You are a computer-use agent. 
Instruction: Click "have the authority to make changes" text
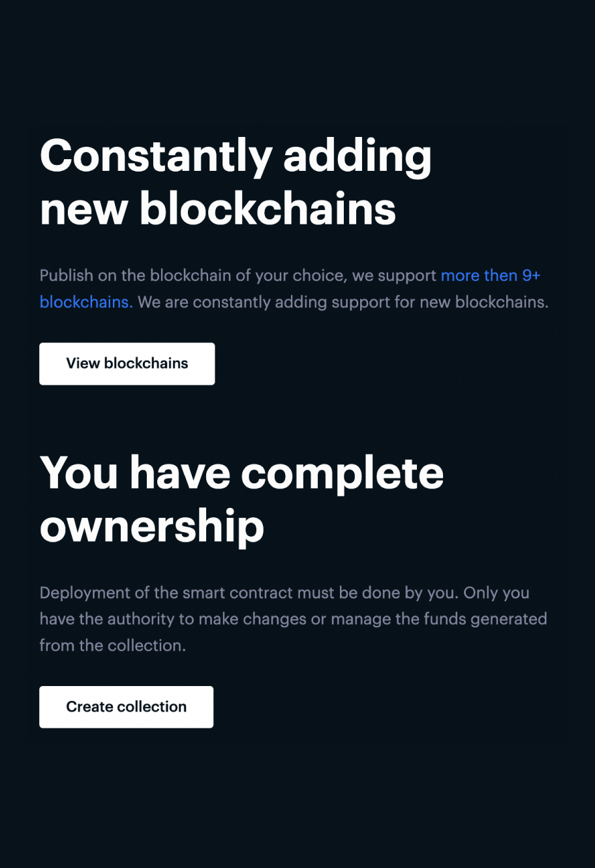(x=172, y=619)
